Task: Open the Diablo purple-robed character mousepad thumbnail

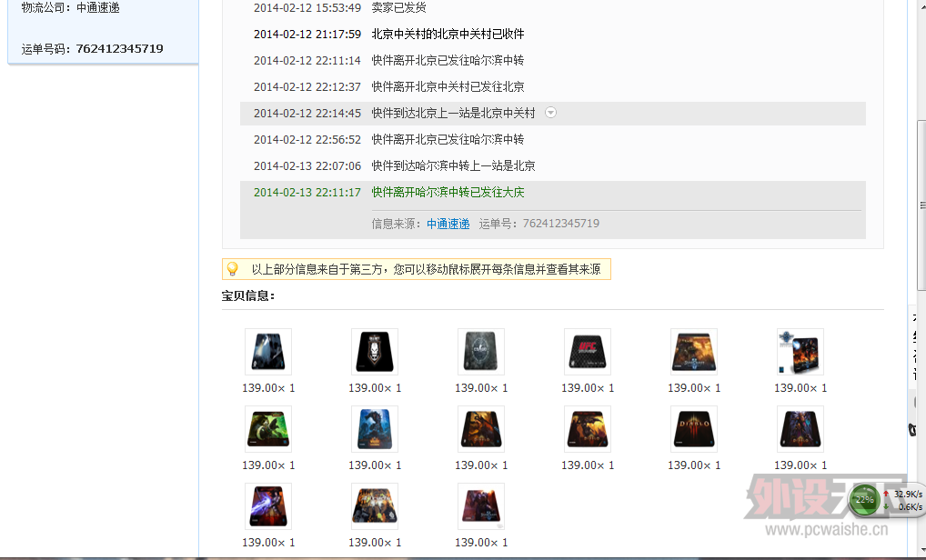Action: click(800, 429)
